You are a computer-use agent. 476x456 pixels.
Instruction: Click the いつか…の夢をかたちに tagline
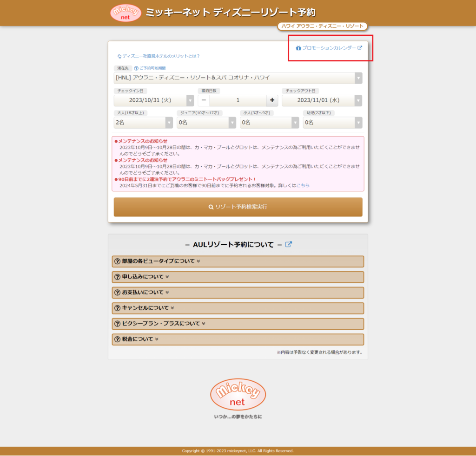pyautogui.click(x=238, y=417)
